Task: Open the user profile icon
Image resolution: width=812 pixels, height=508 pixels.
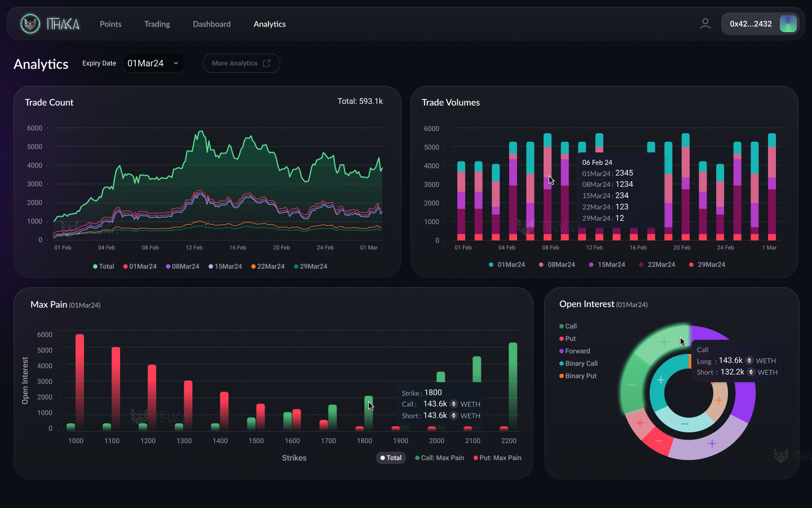Action: [x=705, y=24]
